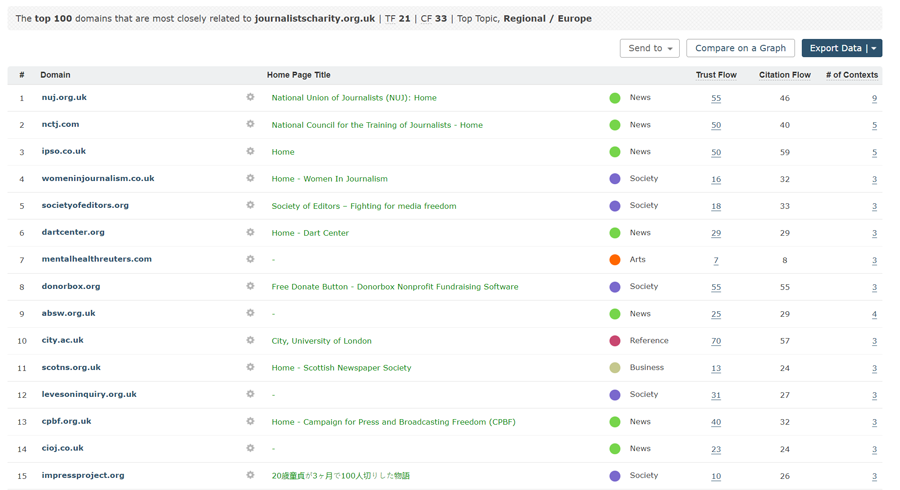
Task: Click gear icon in city.ac.uk row
Action: (x=250, y=341)
